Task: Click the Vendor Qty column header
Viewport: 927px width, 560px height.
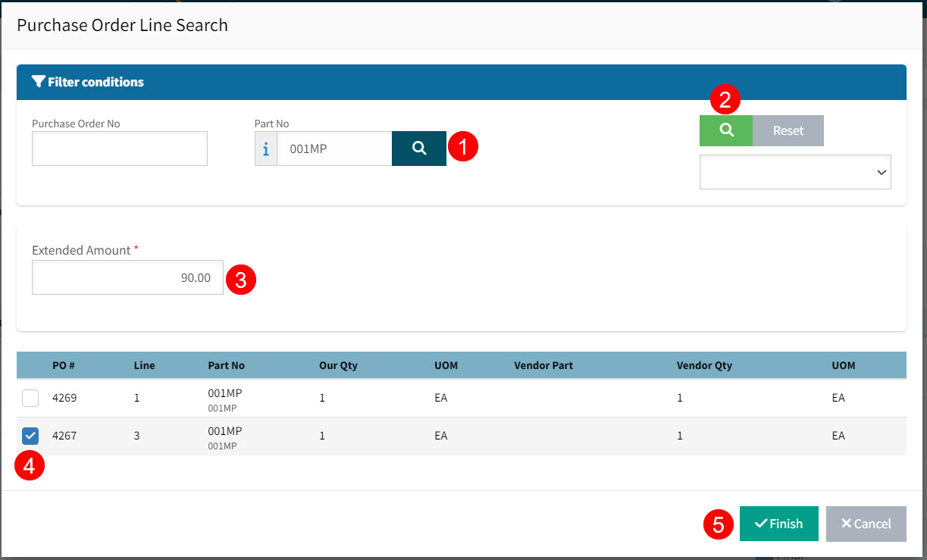Action: pyautogui.click(x=704, y=365)
